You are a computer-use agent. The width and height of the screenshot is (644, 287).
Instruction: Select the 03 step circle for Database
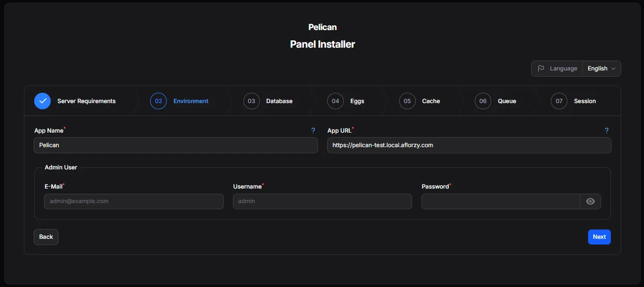[252, 101]
